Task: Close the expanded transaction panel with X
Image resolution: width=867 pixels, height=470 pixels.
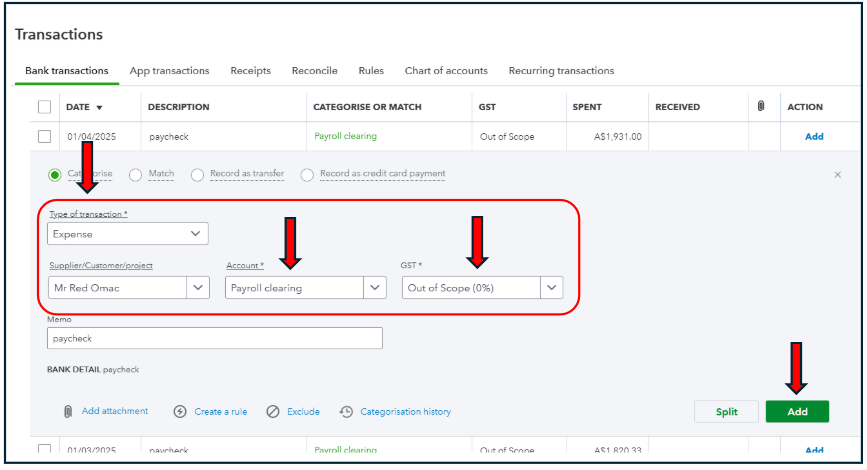Action: click(x=838, y=175)
